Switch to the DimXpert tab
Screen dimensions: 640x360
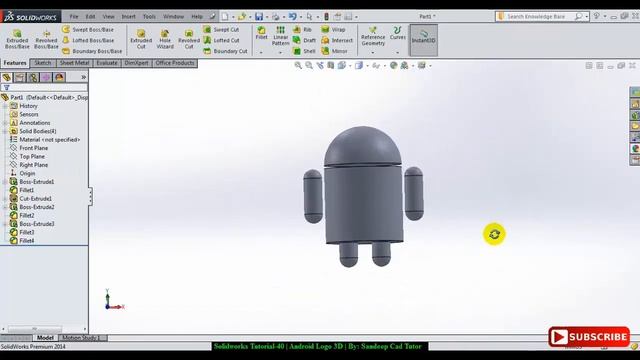[136, 63]
